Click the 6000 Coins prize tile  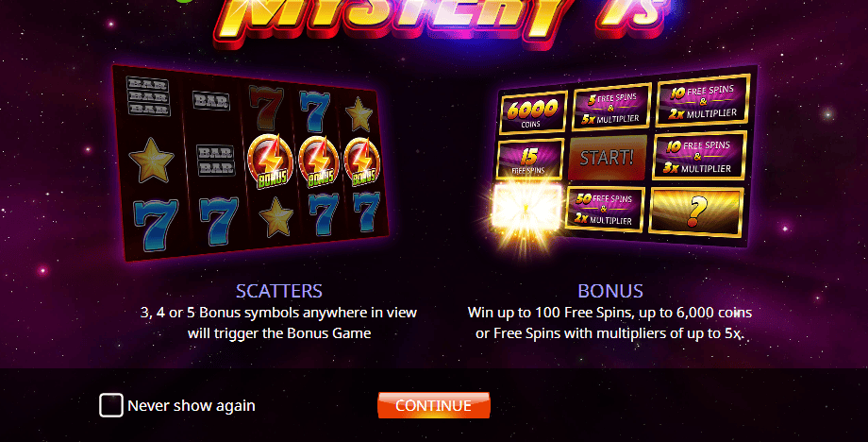pos(533,112)
